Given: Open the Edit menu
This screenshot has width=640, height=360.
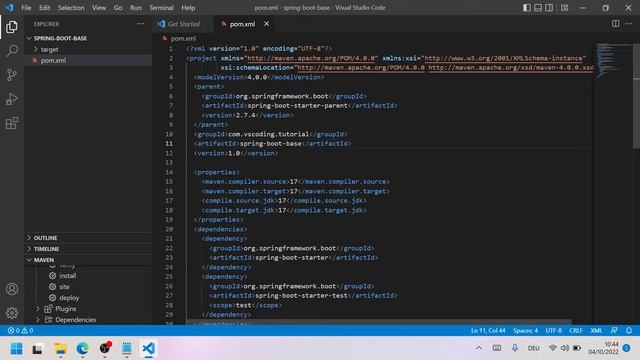Looking at the screenshot, I should click(x=44, y=8).
